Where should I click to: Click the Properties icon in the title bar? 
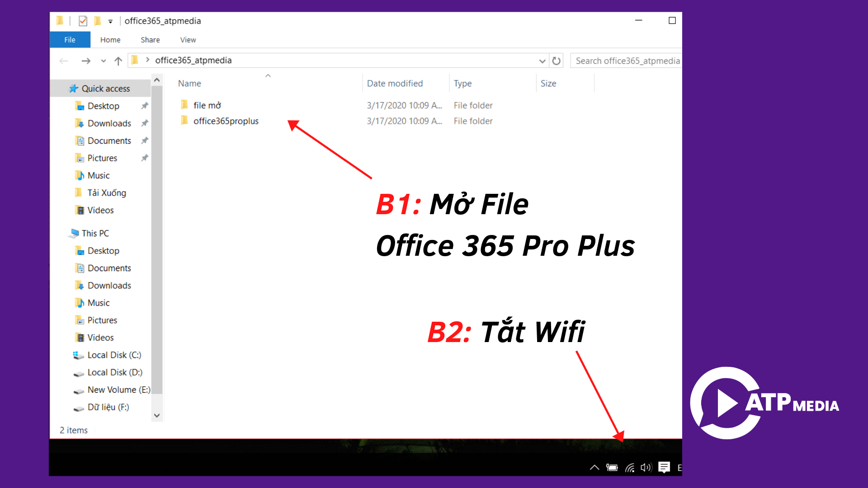(x=83, y=21)
